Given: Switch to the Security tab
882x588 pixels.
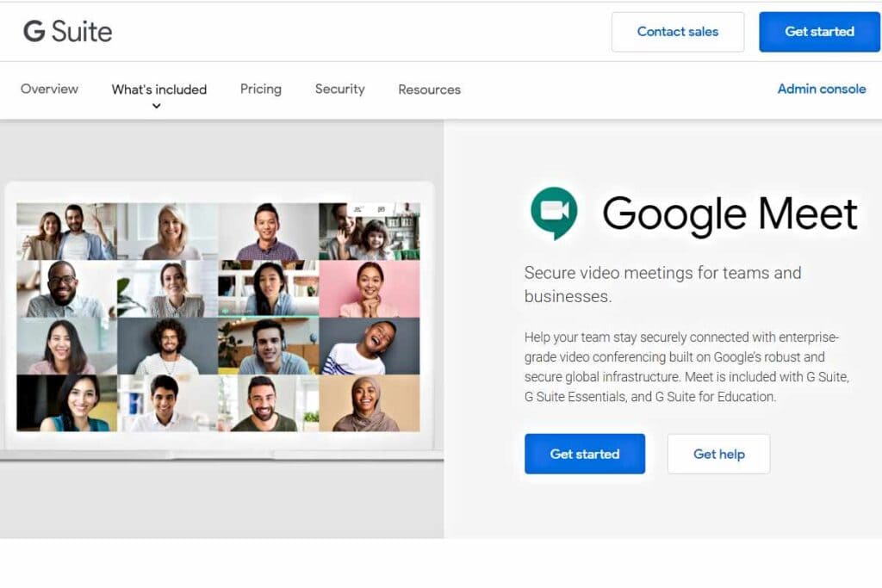Looking at the screenshot, I should tap(339, 89).
